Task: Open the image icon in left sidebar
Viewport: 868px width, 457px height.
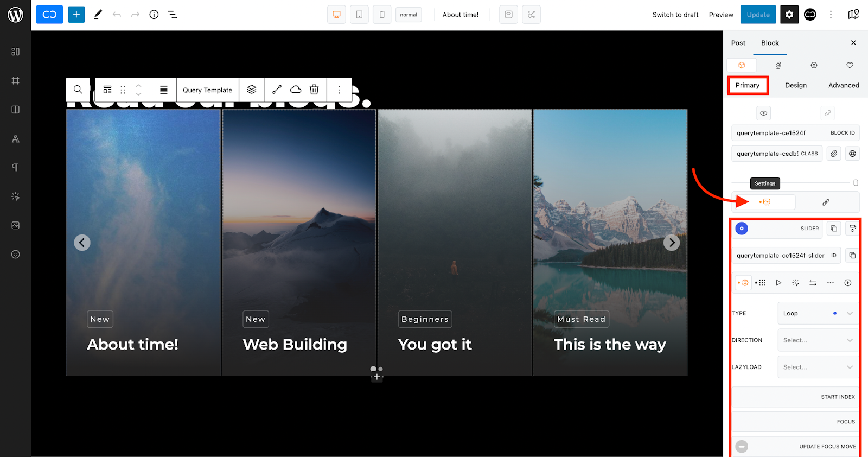Action: [16, 225]
